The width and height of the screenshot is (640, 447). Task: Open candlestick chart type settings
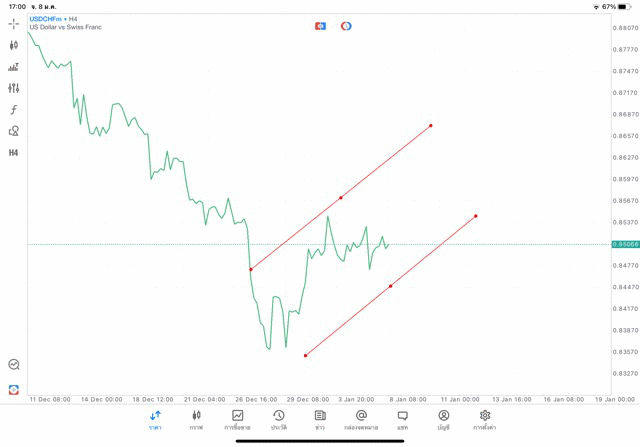pos(14,45)
